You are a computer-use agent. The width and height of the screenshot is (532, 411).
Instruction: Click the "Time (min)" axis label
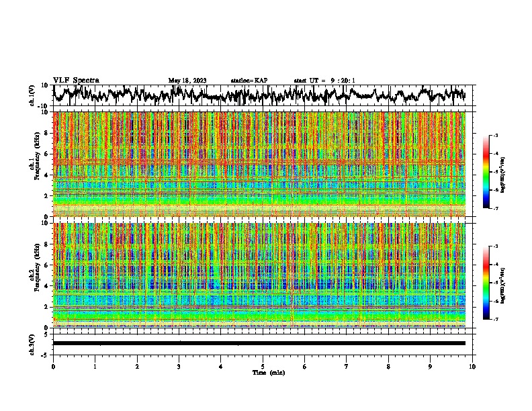coord(269,373)
